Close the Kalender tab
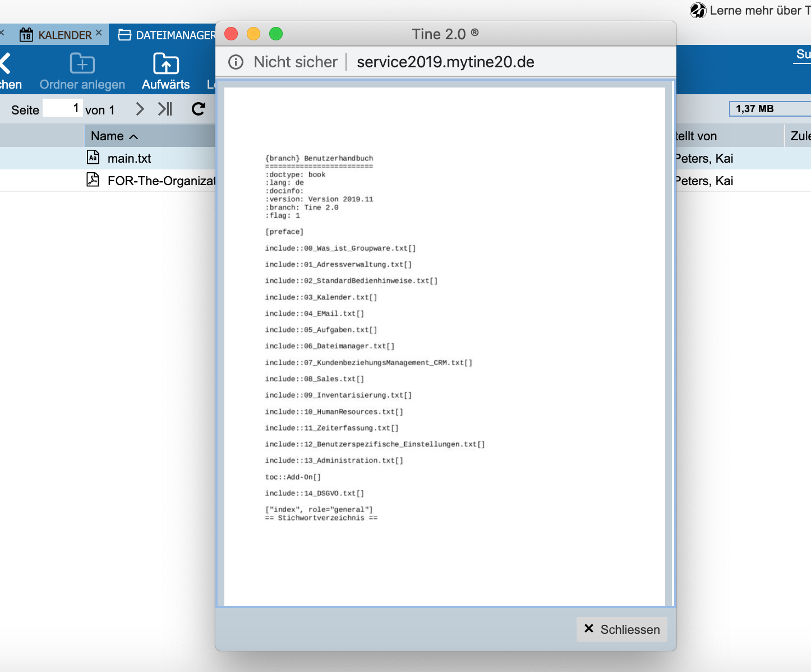The image size is (811, 672). (99, 33)
